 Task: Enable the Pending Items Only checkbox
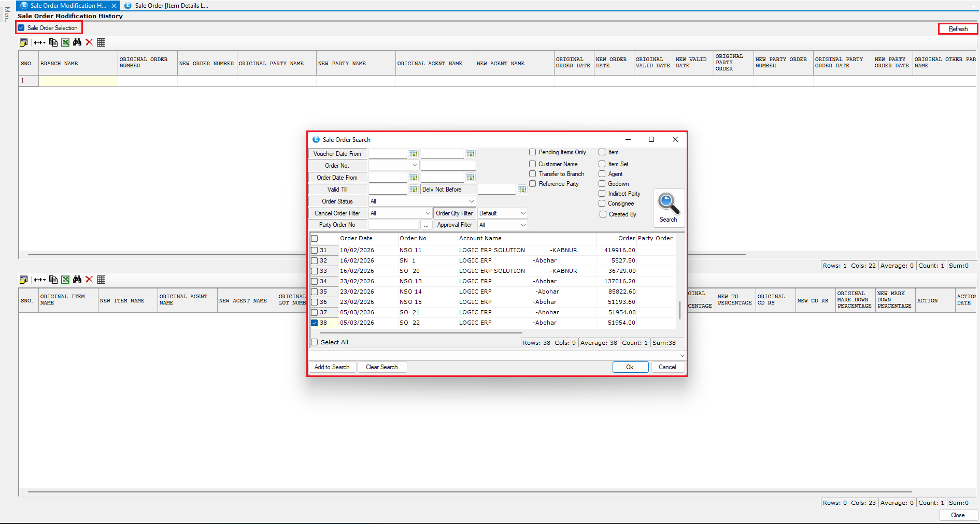[x=532, y=152]
